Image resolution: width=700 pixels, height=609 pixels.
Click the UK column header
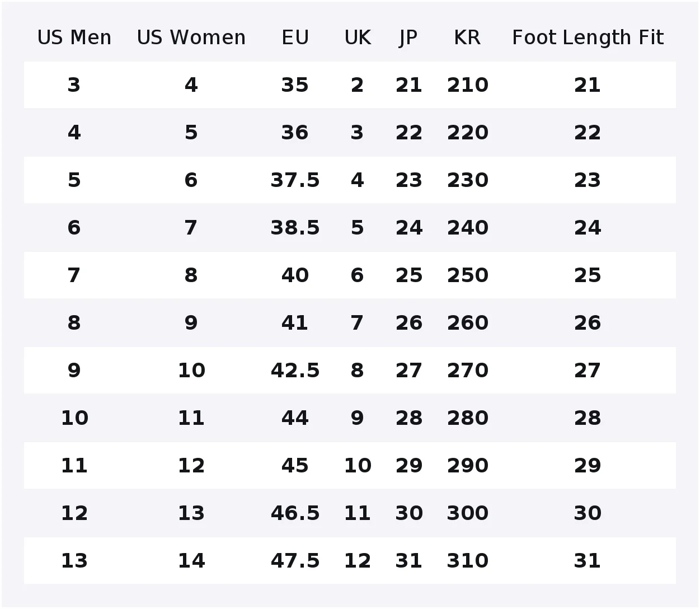pyautogui.click(x=358, y=38)
